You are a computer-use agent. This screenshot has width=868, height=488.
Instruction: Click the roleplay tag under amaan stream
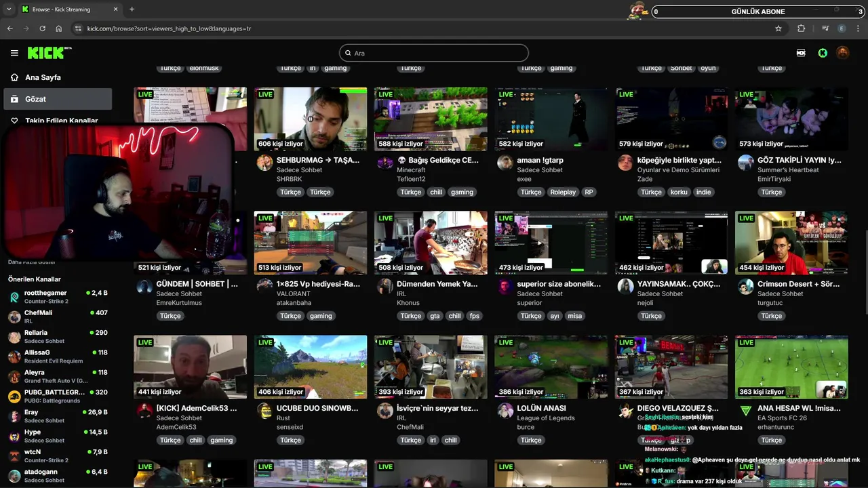pos(563,192)
